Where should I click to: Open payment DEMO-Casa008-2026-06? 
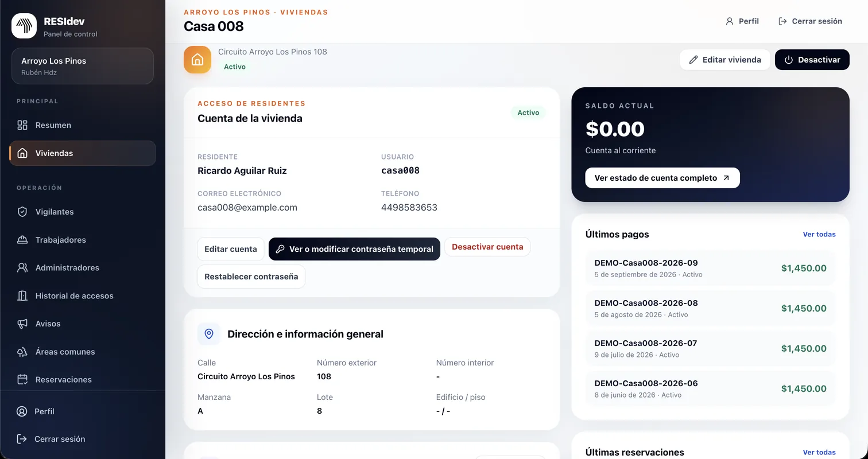pyautogui.click(x=711, y=388)
